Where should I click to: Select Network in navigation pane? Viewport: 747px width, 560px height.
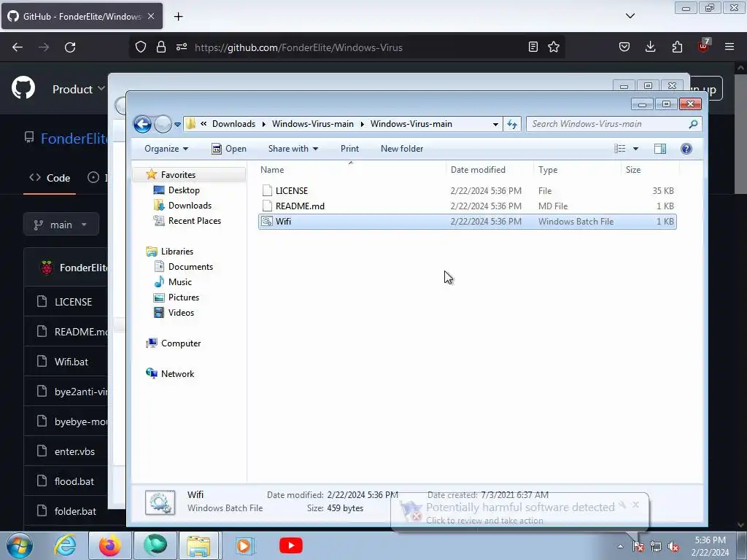tap(177, 374)
